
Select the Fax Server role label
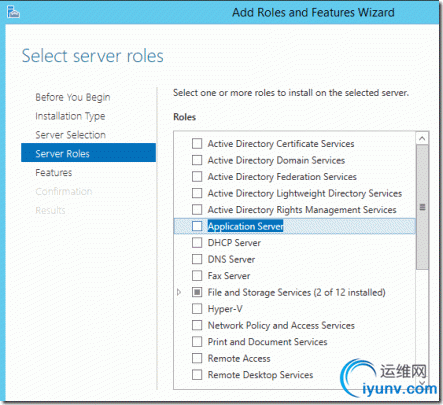click(229, 276)
